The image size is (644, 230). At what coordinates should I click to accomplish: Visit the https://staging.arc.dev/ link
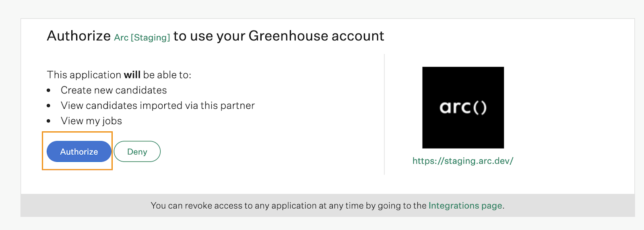463,161
